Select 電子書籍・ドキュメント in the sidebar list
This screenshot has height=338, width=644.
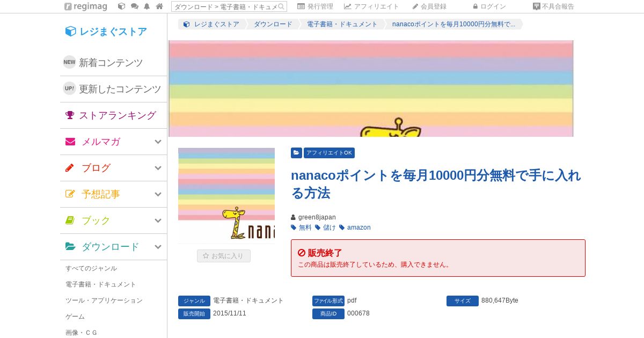click(101, 284)
